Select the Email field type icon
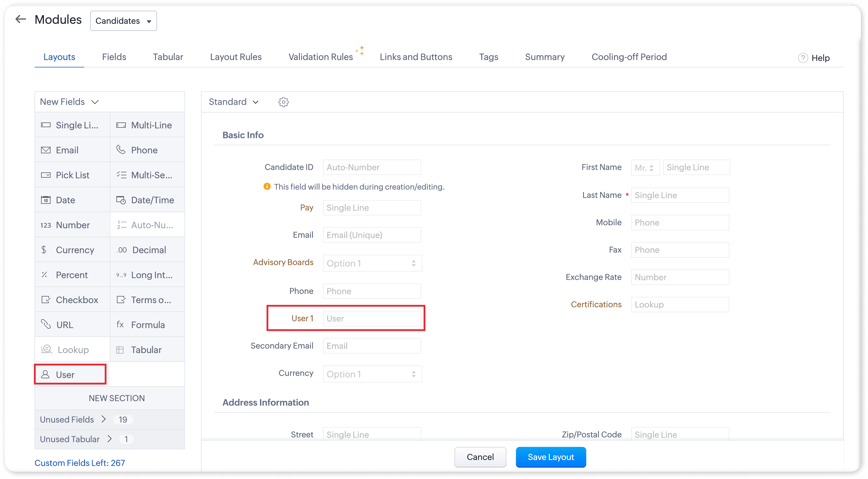This screenshot has height=479, width=868. click(x=46, y=150)
